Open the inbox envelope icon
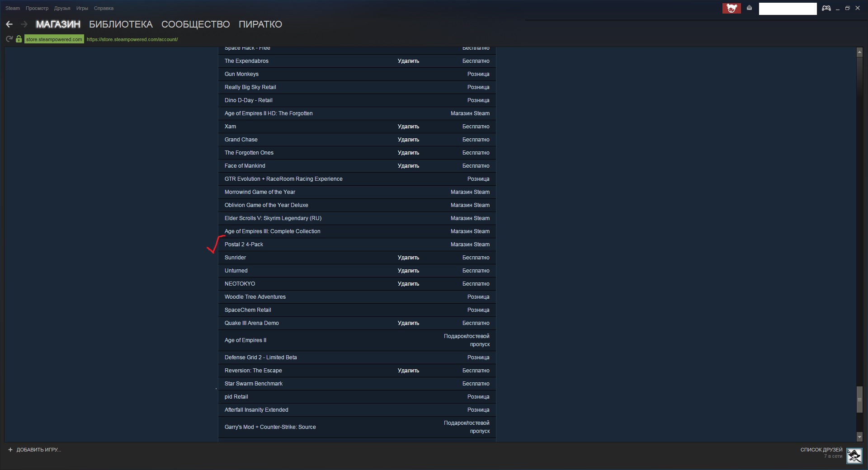This screenshot has width=868, height=470. 749,8
